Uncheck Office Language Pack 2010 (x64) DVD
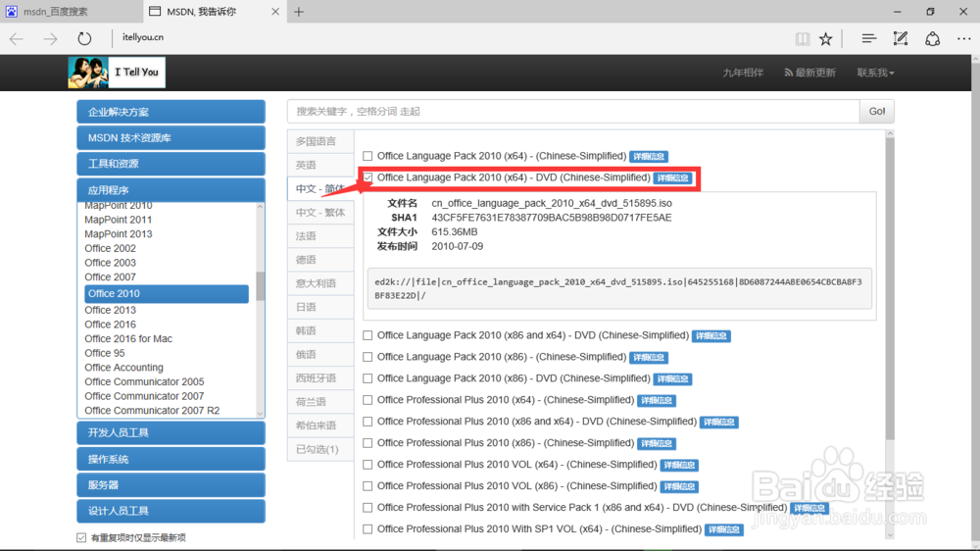980x551 pixels. [x=367, y=177]
